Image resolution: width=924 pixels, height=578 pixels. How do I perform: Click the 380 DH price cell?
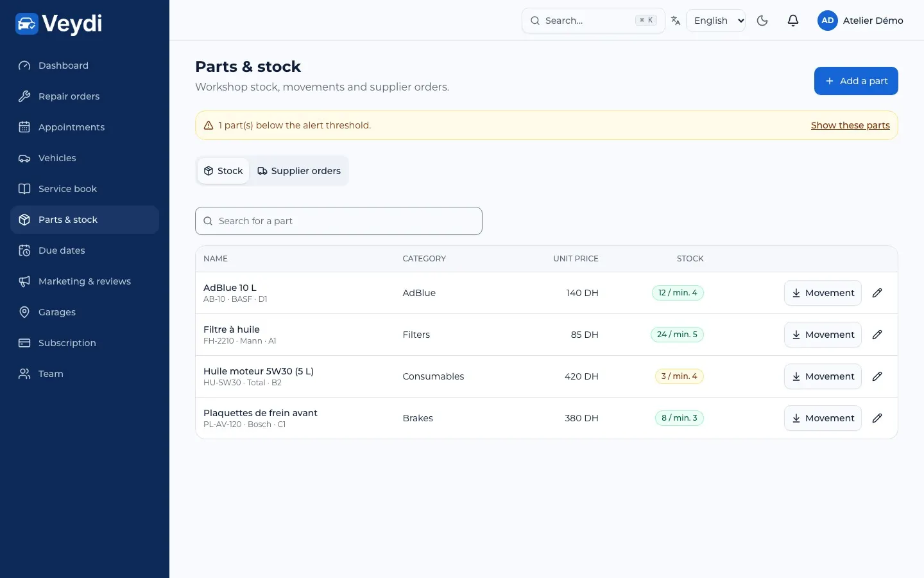coord(581,418)
